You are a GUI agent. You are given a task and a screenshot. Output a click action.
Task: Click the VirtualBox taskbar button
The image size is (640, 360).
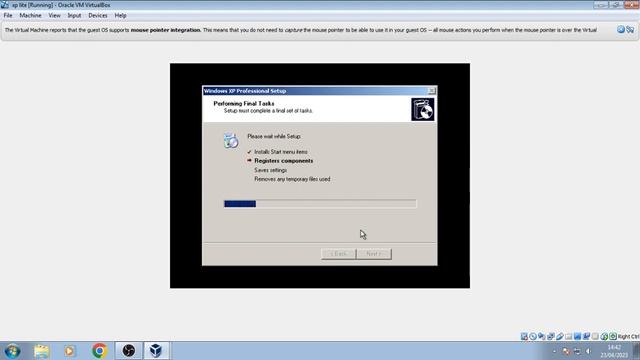pos(156,351)
